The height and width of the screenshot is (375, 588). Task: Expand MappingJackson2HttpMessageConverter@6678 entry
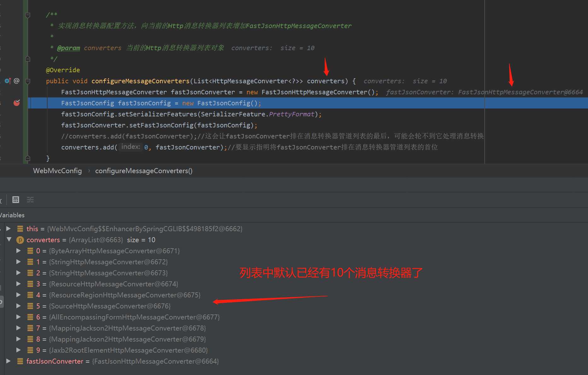pyautogui.click(x=19, y=328)
